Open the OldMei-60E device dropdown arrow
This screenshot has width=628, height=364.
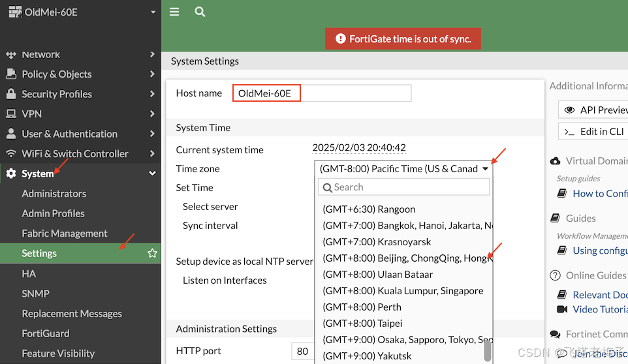click(x=153, y=12)
